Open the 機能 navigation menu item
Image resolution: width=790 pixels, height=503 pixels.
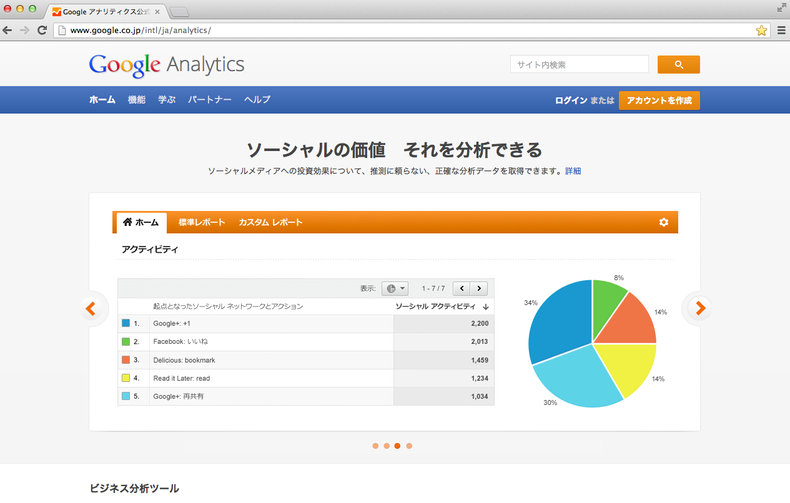[136, 100]
